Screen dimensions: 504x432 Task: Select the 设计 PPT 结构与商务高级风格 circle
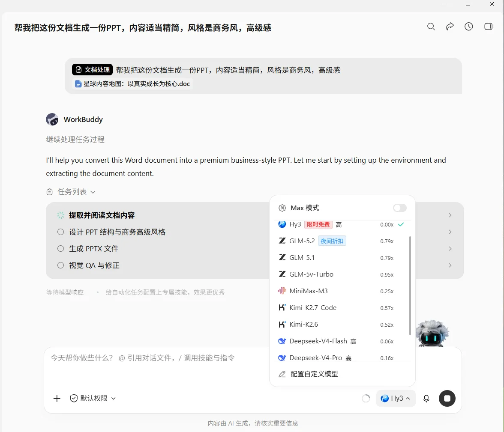tap(60, 232)
